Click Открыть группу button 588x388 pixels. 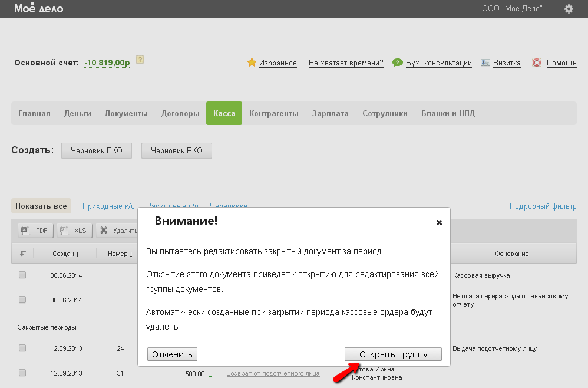(393, 354)
